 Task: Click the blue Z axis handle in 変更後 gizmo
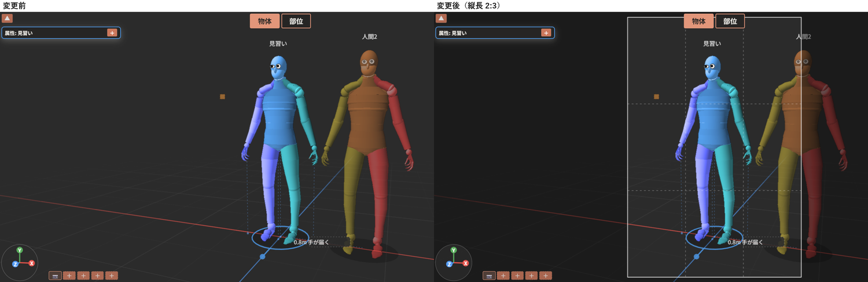[x=449, y=264]
